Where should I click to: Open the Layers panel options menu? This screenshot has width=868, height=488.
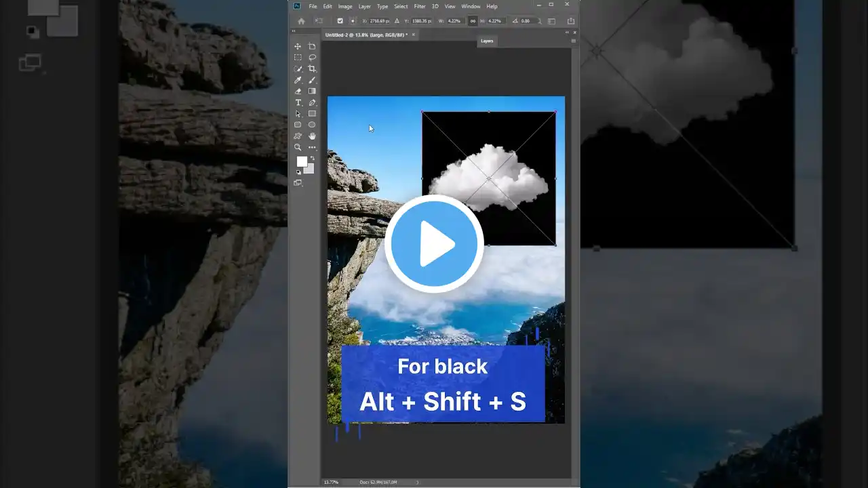(573, 41)
